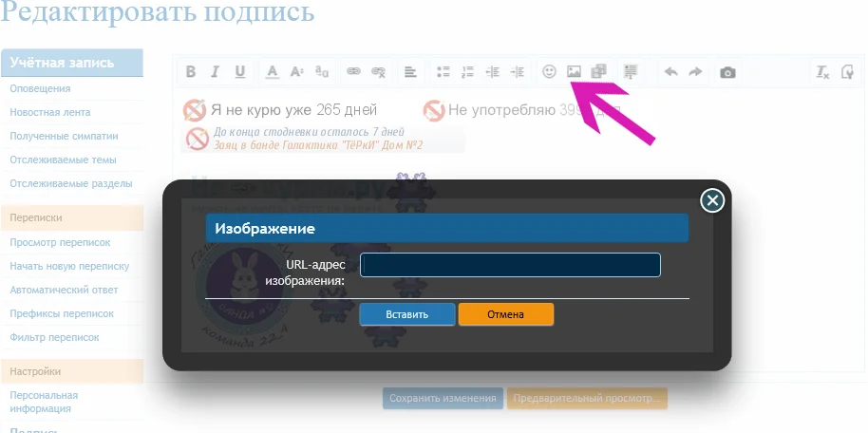
Task: Click the redo arrow icon
Action: coord(695,72)
